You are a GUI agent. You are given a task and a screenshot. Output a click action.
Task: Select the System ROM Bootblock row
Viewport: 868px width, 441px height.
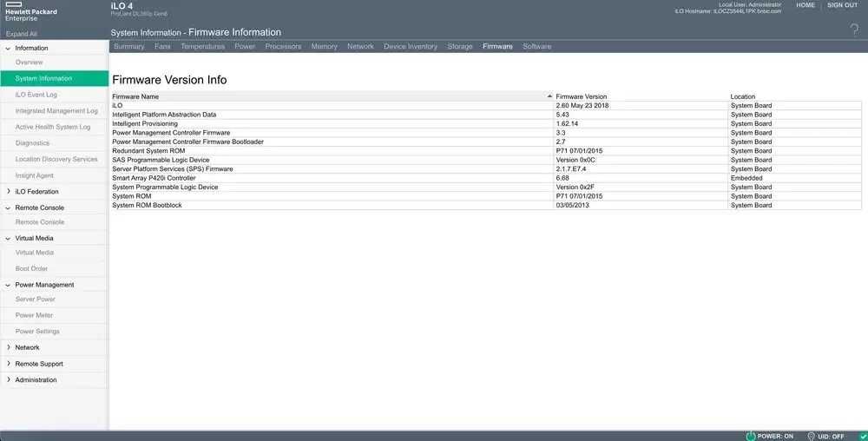[x=486, y=205]
